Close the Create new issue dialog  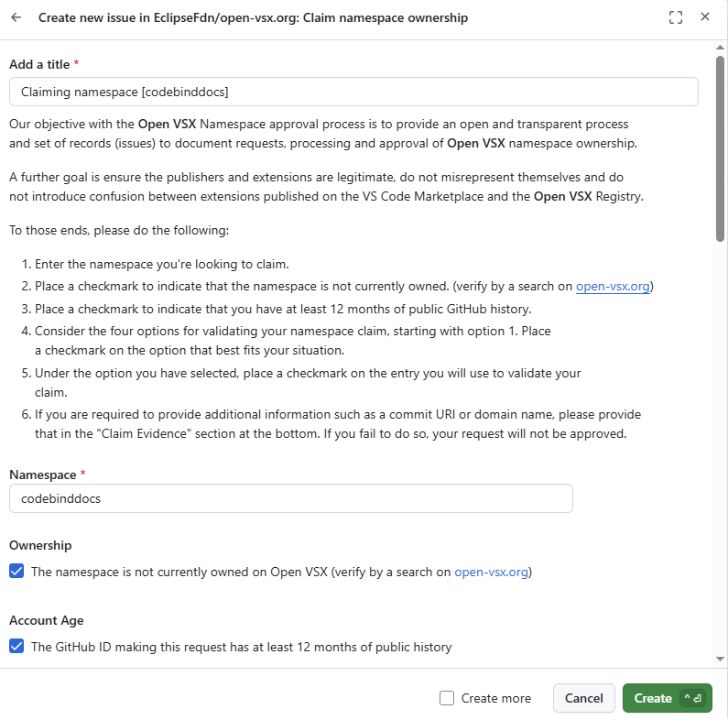[705, 16]
